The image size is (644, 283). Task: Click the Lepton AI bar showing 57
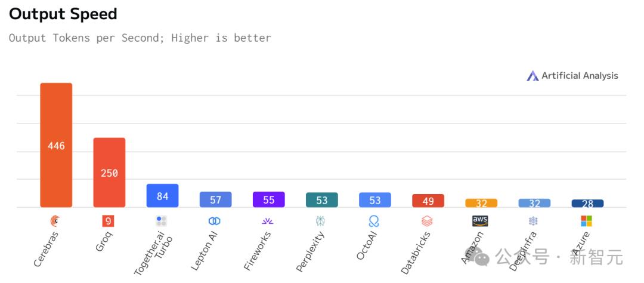coord(215,199)
